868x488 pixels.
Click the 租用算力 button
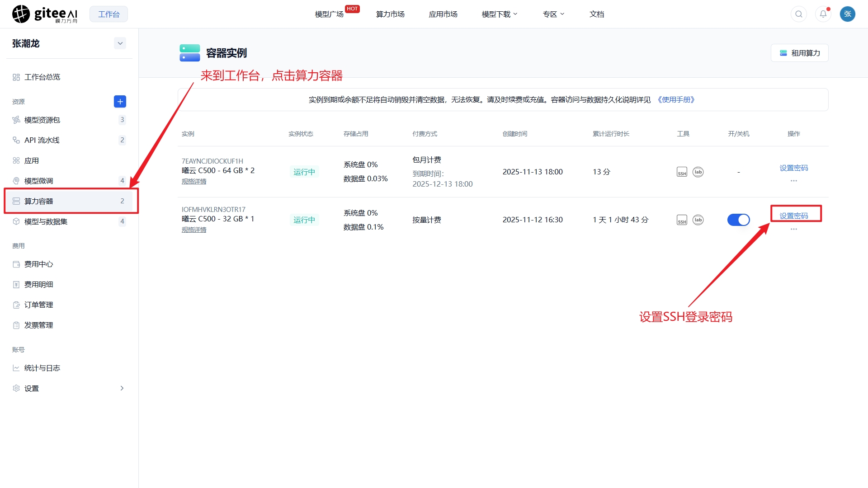pyautogui.click(x=799, y=53)
